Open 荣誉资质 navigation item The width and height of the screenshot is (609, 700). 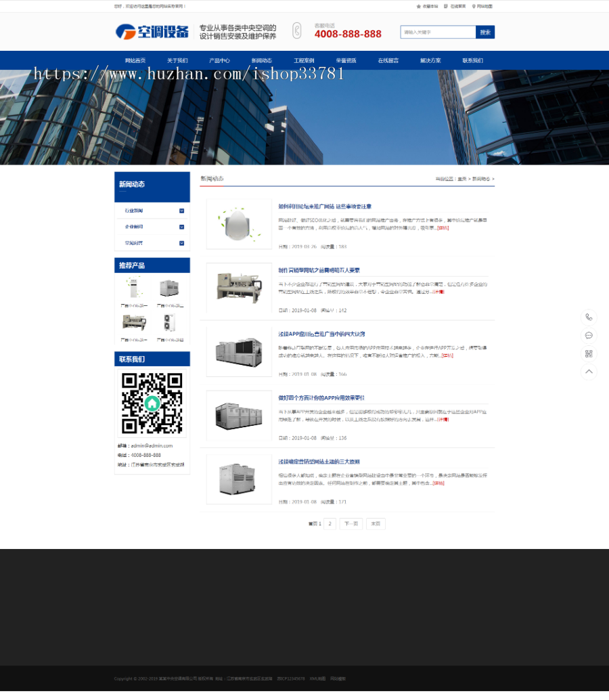[x=346, y=61]
